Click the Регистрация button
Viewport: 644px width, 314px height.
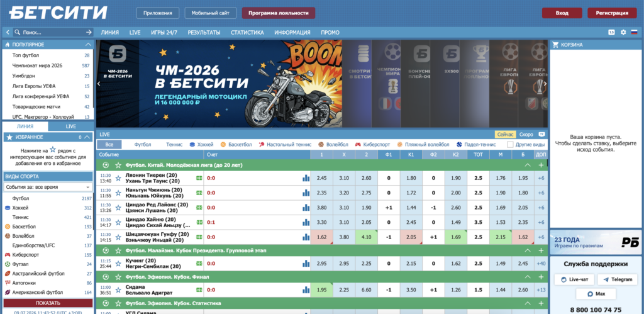click(x=612, y=13)
